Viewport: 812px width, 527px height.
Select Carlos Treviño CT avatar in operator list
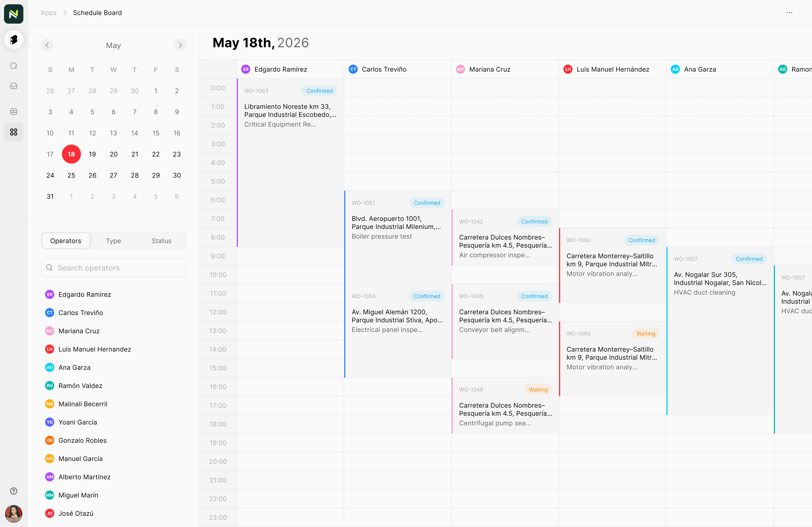click(50, 313)
